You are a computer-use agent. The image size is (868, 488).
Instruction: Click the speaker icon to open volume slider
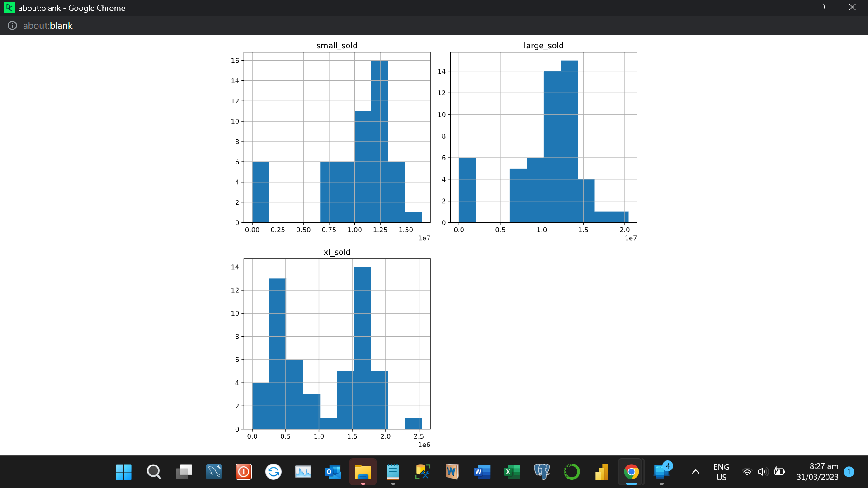(x=763, y=472)
